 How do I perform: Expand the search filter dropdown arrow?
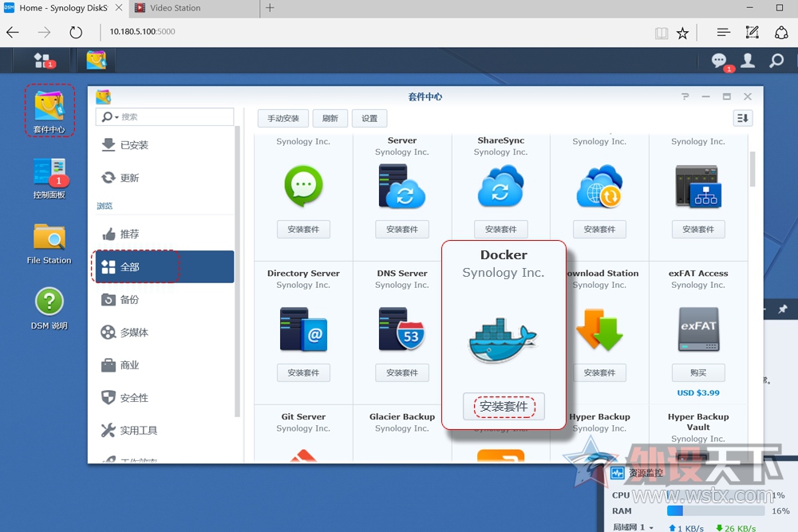click(x=117, y=117)
